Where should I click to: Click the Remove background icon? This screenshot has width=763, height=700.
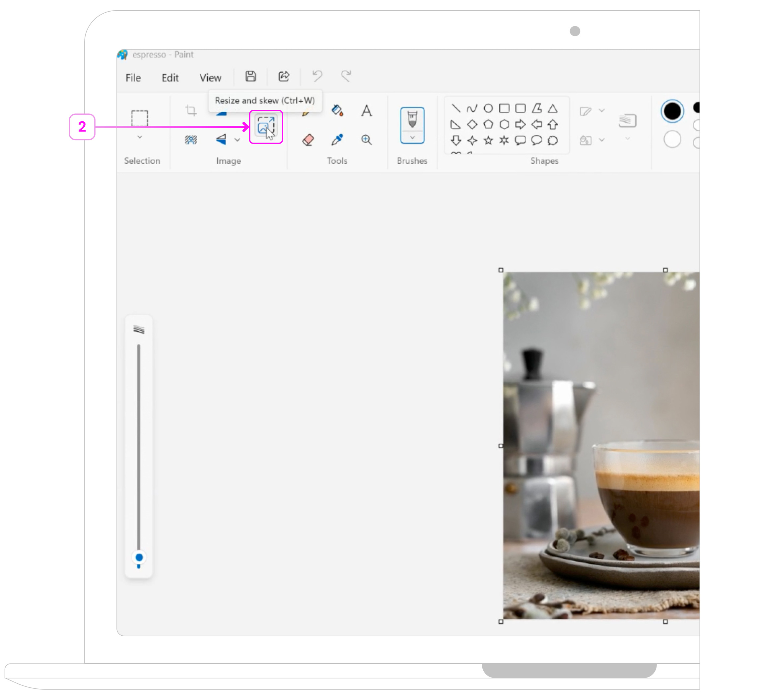click(191, 140)
